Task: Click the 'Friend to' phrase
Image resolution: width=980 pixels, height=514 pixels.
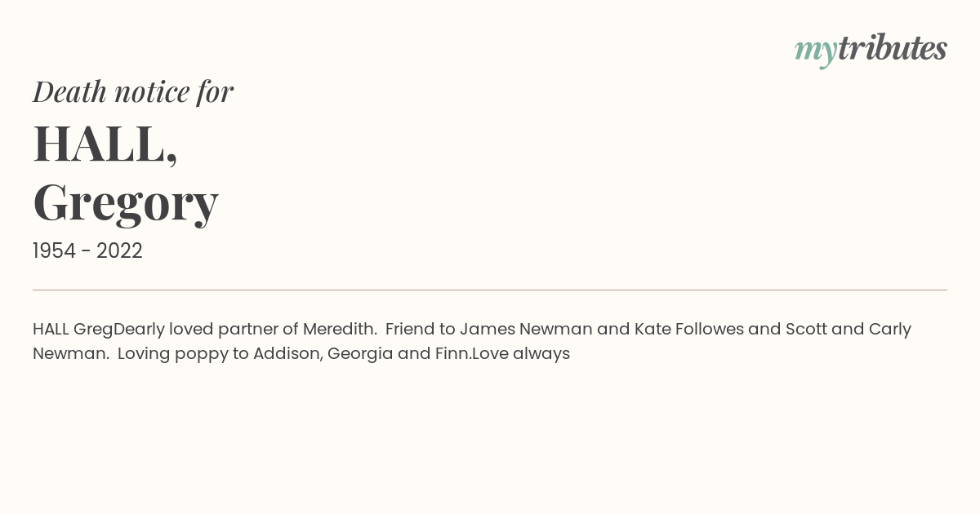Action: click(x=420, y=330)
